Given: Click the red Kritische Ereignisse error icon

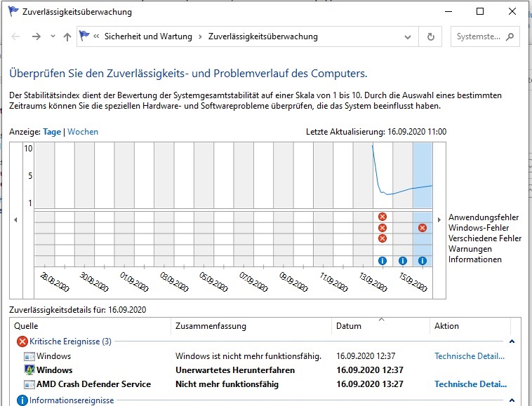Looking at the screenshot, I should pos(22,341).
